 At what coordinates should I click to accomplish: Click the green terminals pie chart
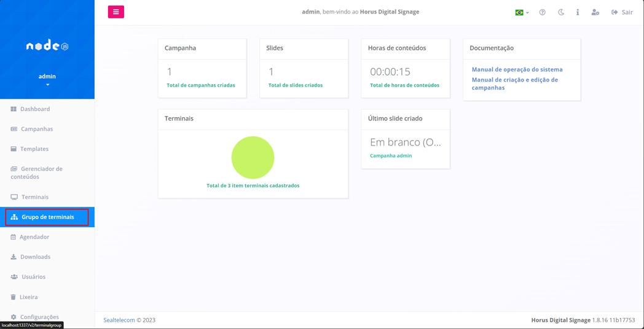253,158
